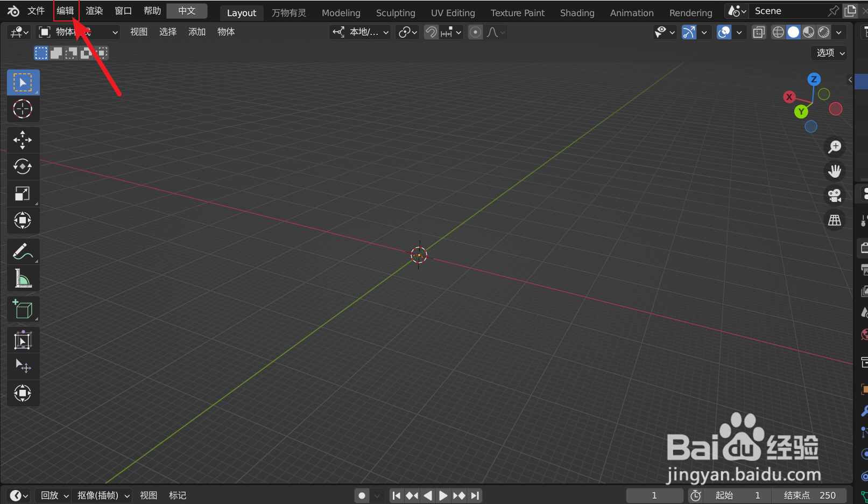Toggle viewport overlays button
This screenshot has width=868, height=504.
click(x=724, y=32)
